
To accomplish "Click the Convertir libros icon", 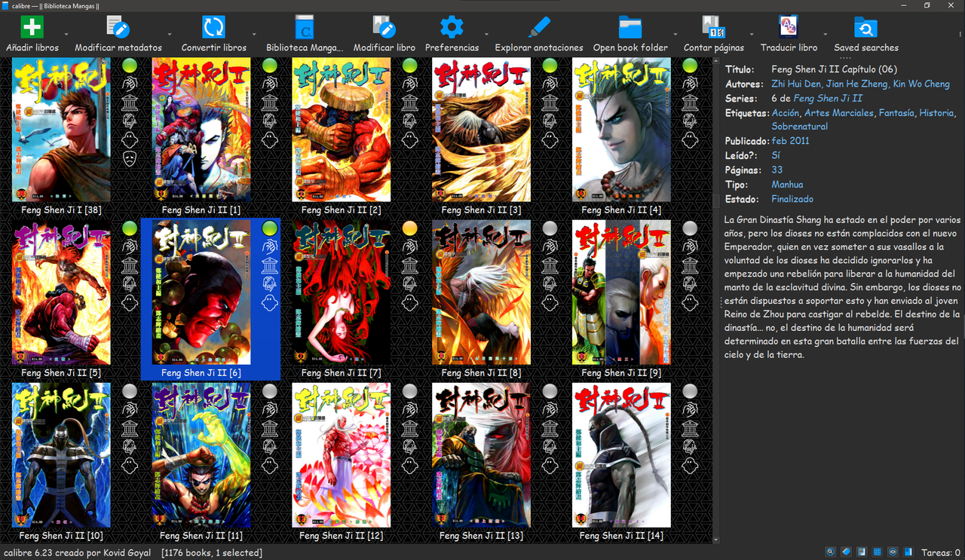I will [214, 28].
